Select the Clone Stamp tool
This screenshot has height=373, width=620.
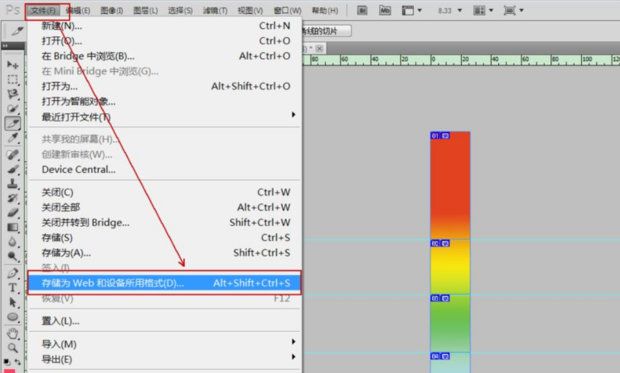tap(13, 184)
